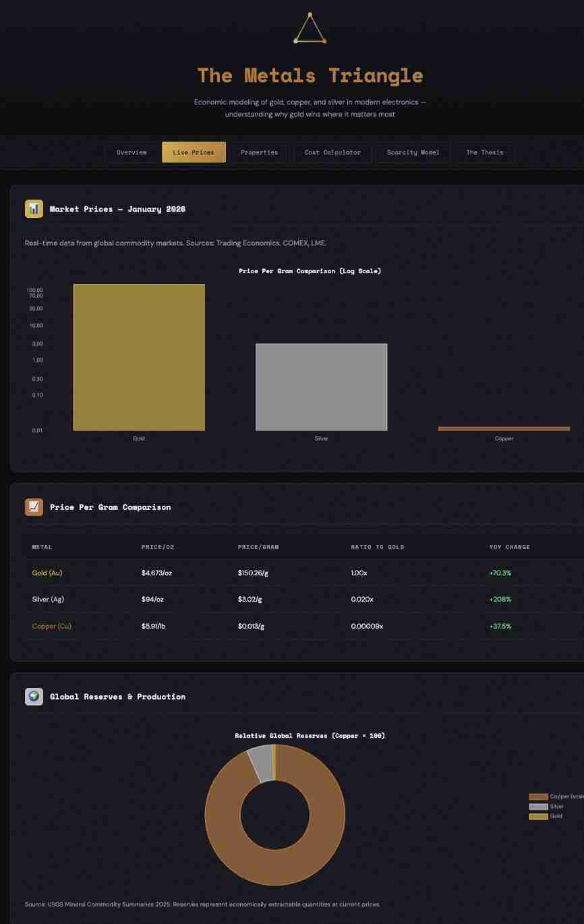Screen dimensions: 584x924
Task: Click the bar chart icon beside Market Prices
Action: (34, 209)
